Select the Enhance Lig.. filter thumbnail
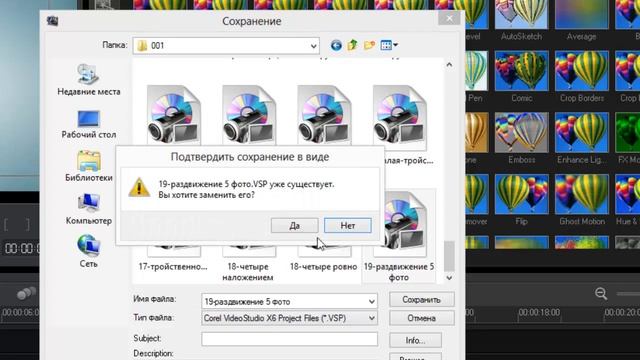Viewport: 640px width, 360px height. (582, 132)
